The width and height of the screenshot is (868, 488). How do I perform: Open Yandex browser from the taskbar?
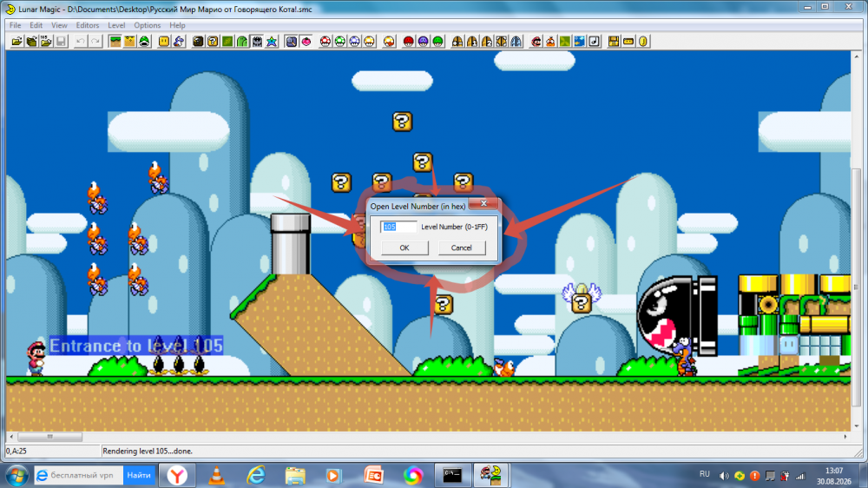177,475
